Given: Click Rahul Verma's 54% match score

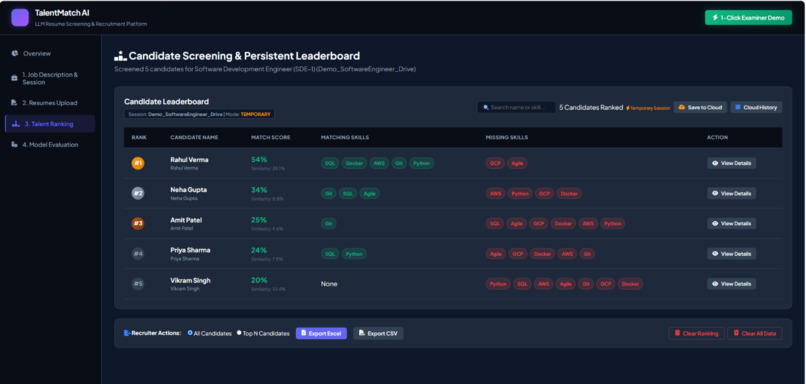Looking at the screenshot, I should coord(259,159).
